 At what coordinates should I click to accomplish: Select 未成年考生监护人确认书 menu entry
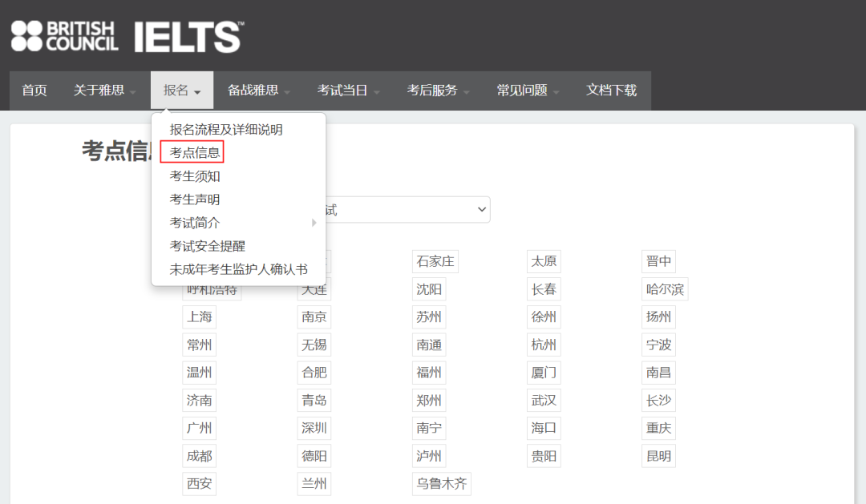pos(239,269)
